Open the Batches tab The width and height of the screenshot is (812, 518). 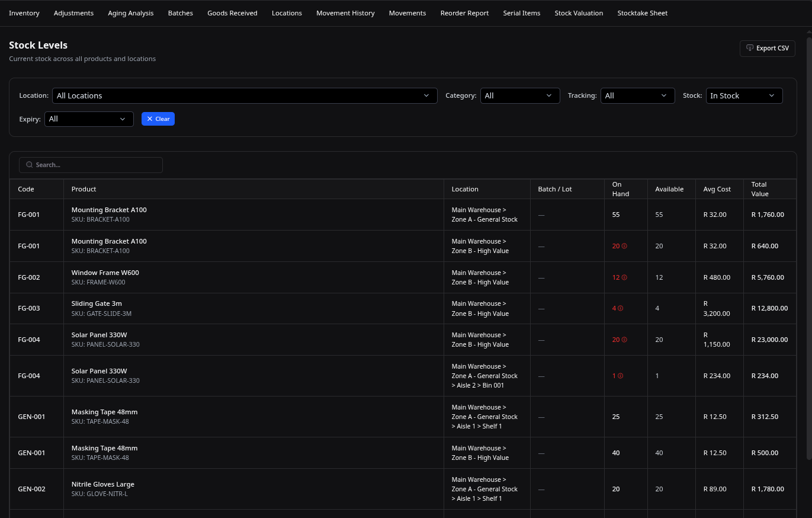[181, 13]
